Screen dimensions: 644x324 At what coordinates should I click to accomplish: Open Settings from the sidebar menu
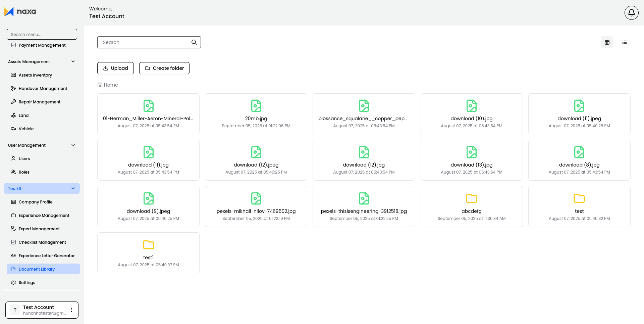click(x=27, y=282)
